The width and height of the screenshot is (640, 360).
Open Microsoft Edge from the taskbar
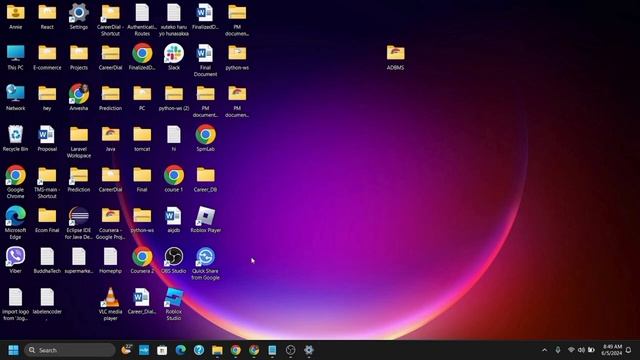click(x=180, y=350)
